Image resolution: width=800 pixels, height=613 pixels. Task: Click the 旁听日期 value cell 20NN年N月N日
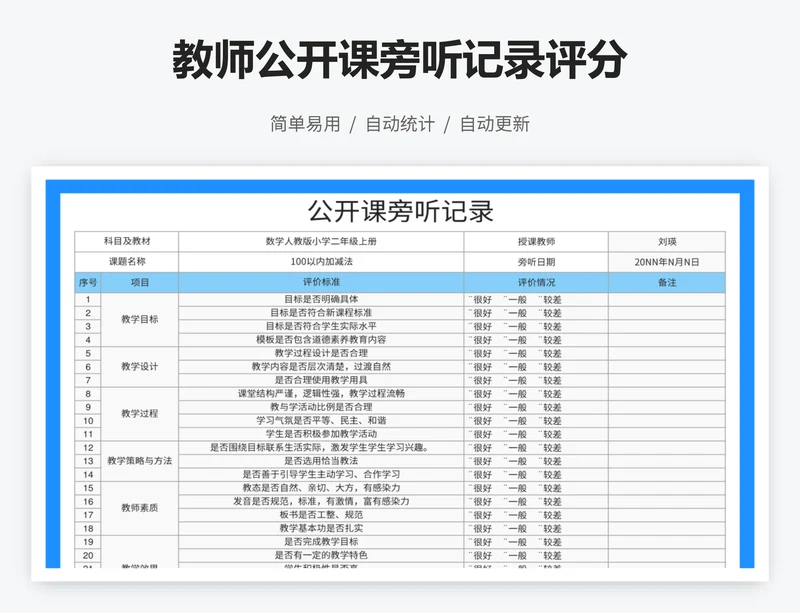(x=667, y=262)
